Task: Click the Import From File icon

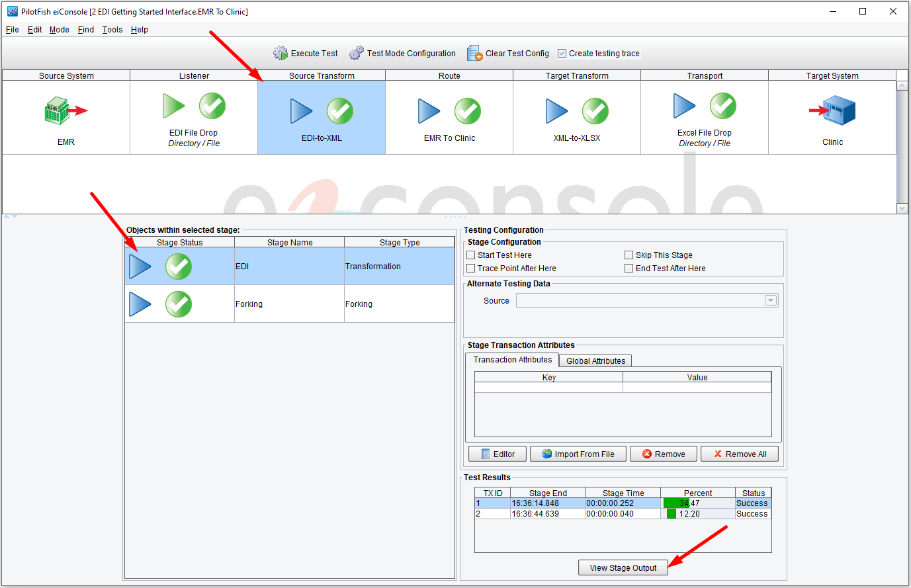Action: click(547, 454)
